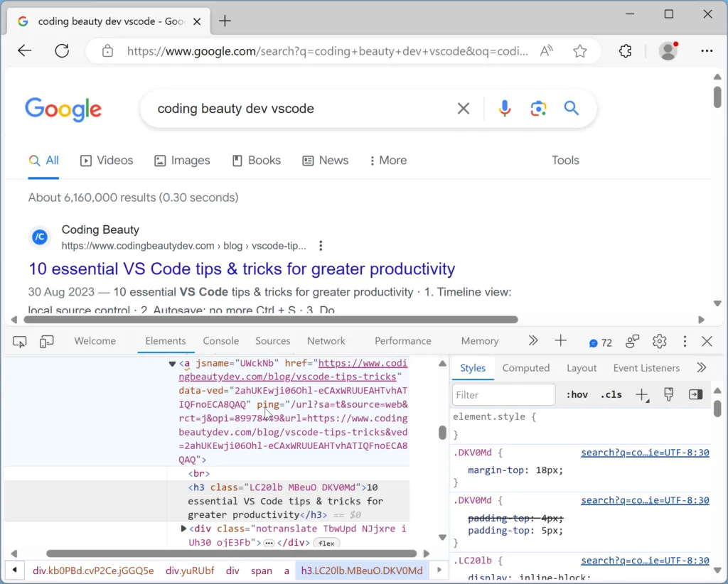Add page to favorites star icon
The image size is (728, 584).
(x=580, y=50)
